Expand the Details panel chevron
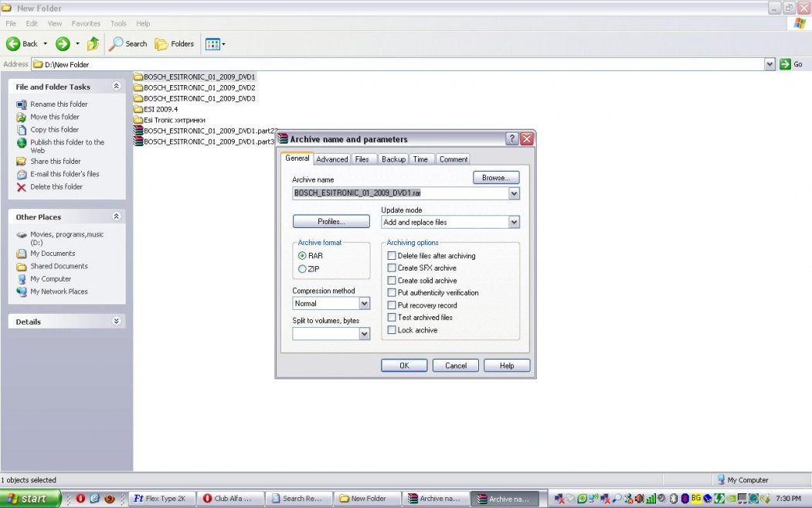Image resolution: width=812 pixels, height=508 pixels. [117, 322]
